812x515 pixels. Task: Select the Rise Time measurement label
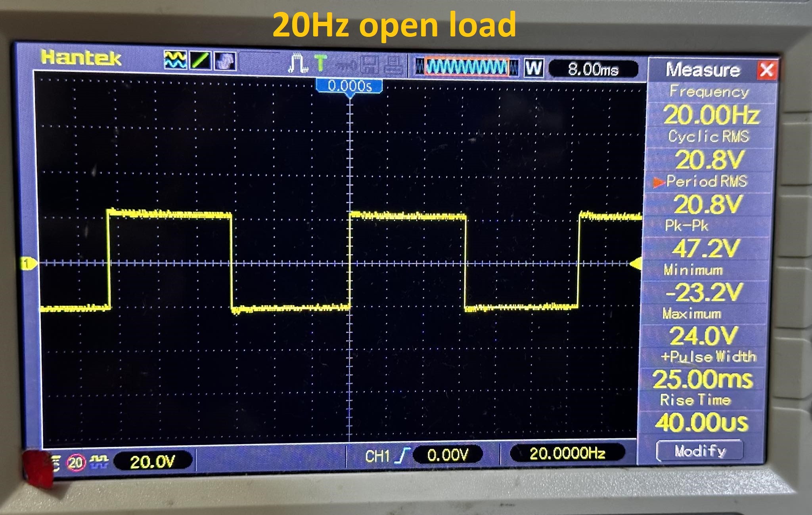tap(695, 400)
